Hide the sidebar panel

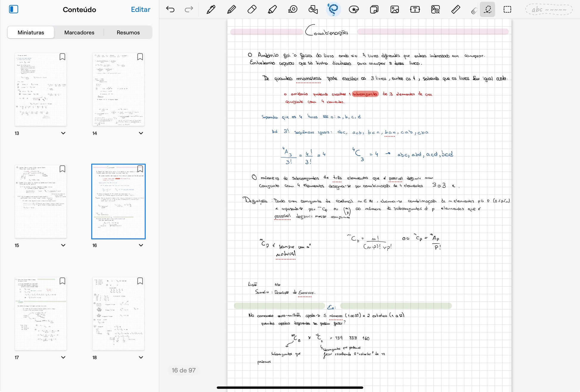(14, 10)
